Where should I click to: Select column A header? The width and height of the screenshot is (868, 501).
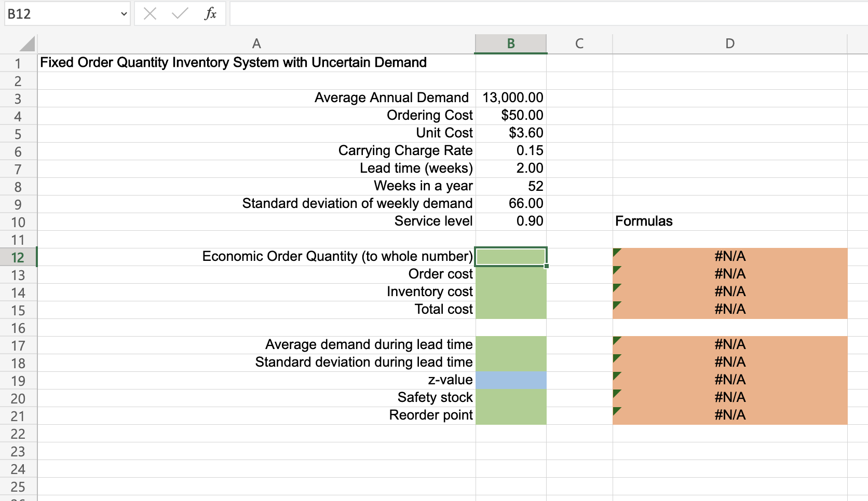pyautogui.click(x=256, y=44)
